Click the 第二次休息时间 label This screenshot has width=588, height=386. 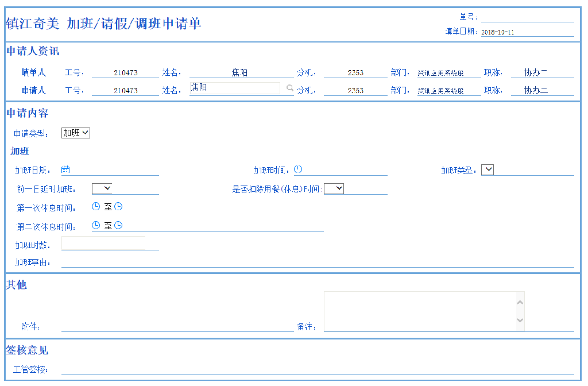pyautogui.click(x=46, y=226)
